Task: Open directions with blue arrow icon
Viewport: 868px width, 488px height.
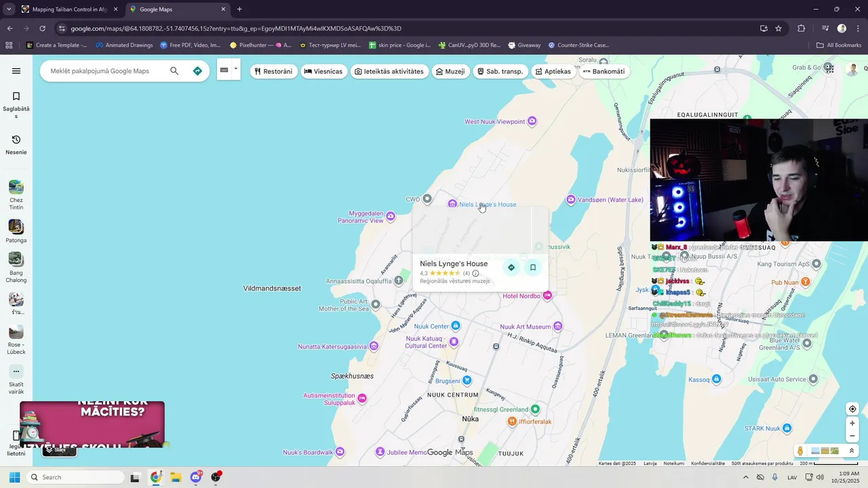Action: pyautogui.click(x=197, y=71)
